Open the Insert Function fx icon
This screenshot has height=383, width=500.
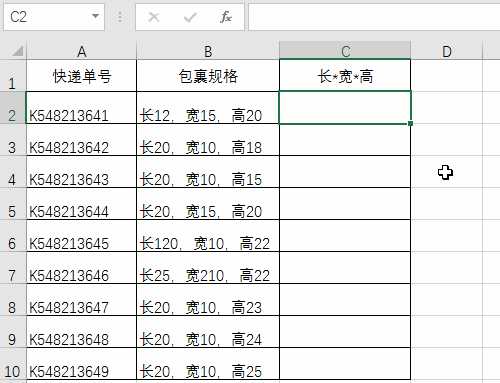[x=226, y=17]
